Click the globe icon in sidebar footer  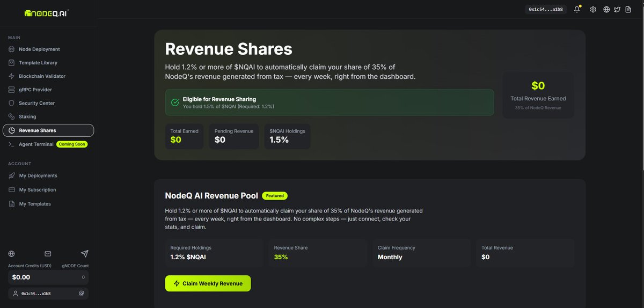(12, 254)
